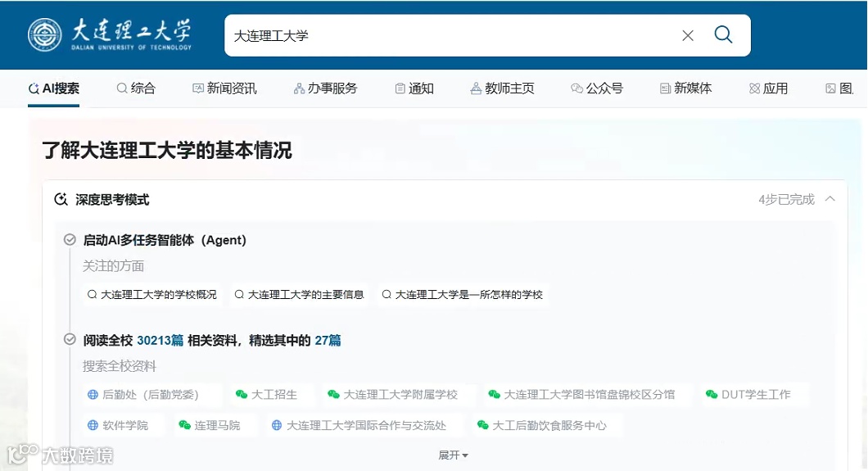Click WeChat icon beside 大连理工大学图书馆盘锦校区分馆
Screen dimensions: 868x471
(494, 394)
